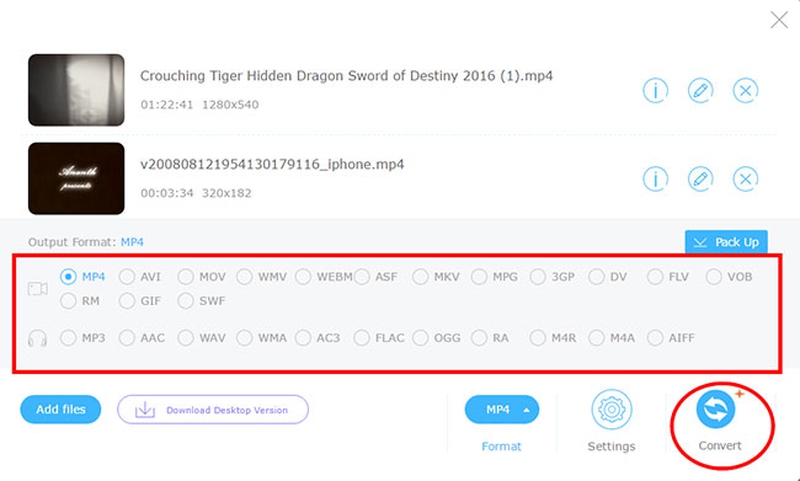Open the MP4 format dropdown button
Image resolution: width=800 pixels, height=481 pixels.
point(502,410)
